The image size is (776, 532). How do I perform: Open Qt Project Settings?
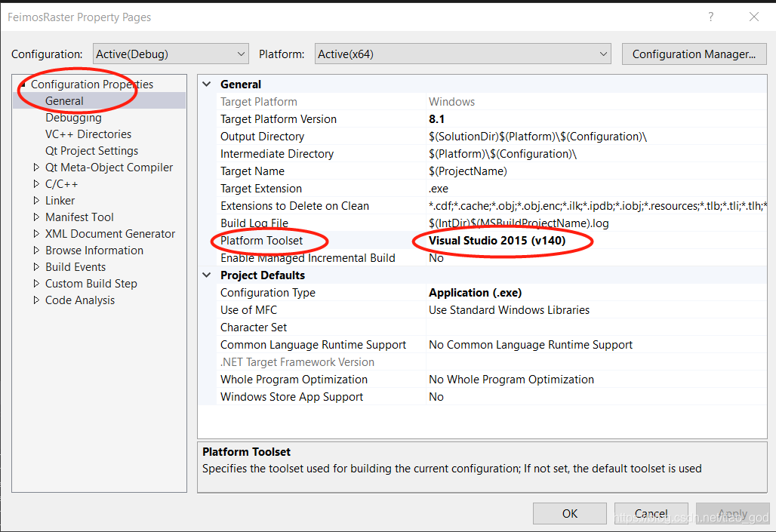91,150
